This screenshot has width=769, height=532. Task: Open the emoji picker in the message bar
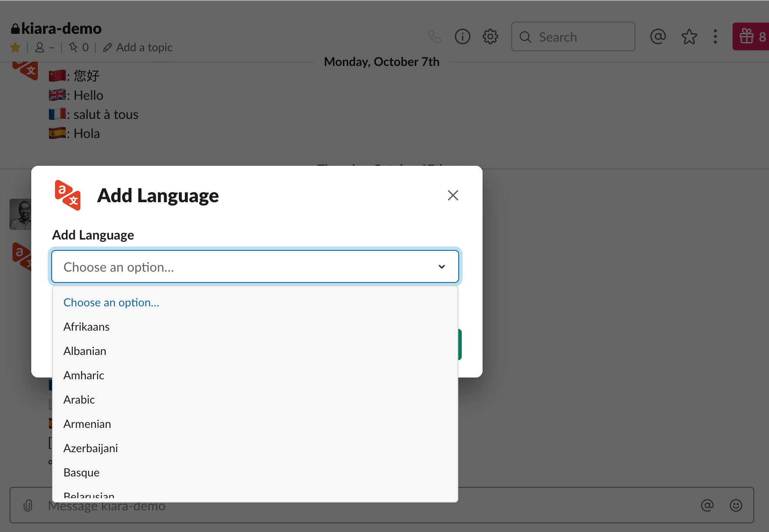(x=736, y=506)
